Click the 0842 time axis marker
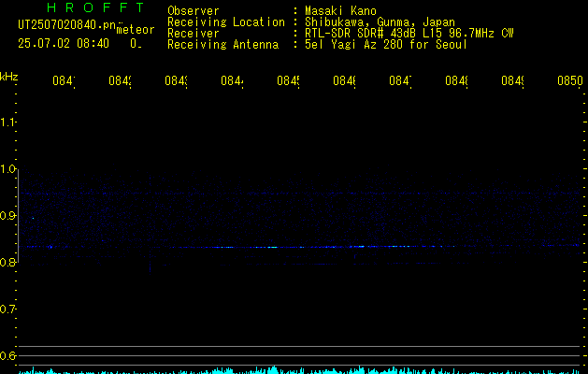Viewport: 588px width, 374px height. (120, 81)
